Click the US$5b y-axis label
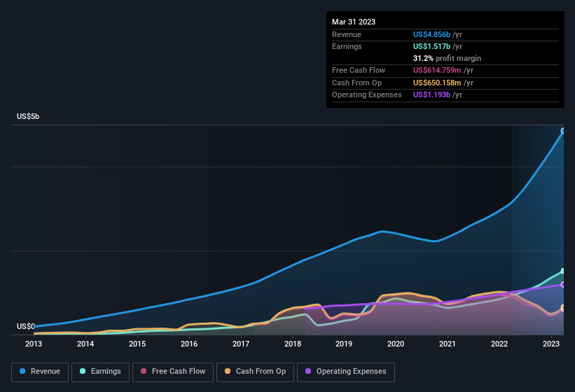Viewport: 575px width, 392px height. (28, 116)
